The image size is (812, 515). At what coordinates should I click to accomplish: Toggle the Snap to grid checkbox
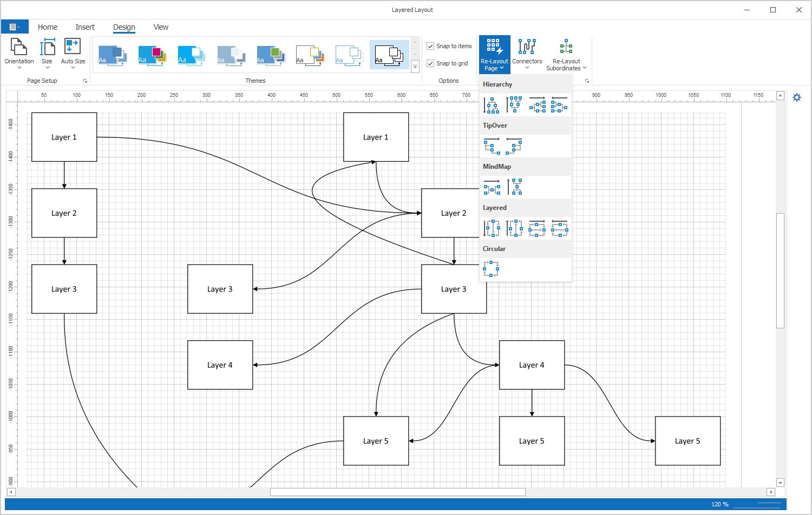[431, 63]
